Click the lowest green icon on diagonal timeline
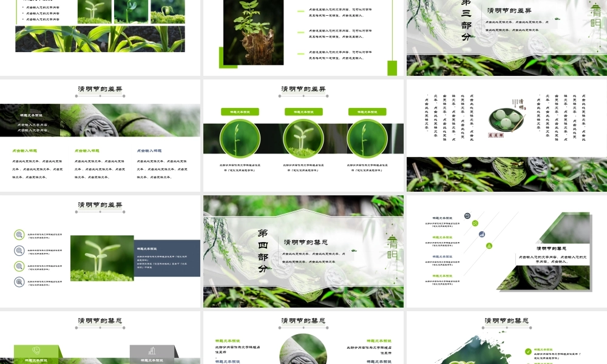 pyautogui.click(x=489, y=246)
